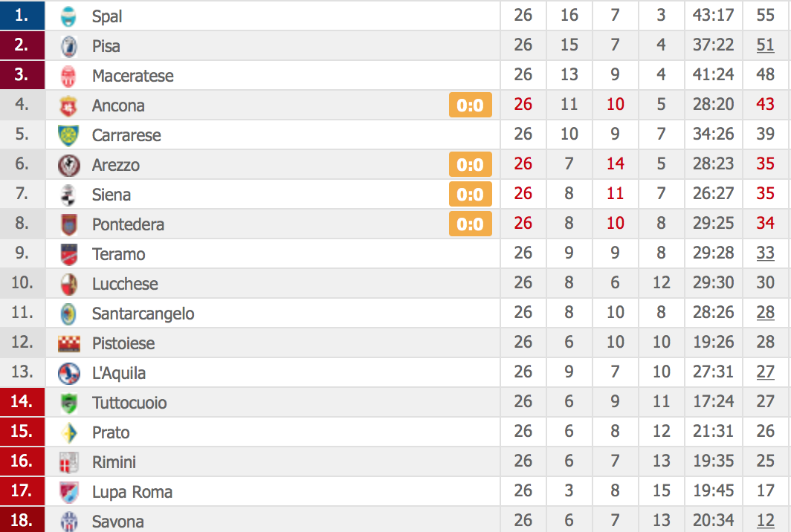Click the Carrarese club crest icon
This screenshot has height=532, width=791.
(x=69, y=134)
